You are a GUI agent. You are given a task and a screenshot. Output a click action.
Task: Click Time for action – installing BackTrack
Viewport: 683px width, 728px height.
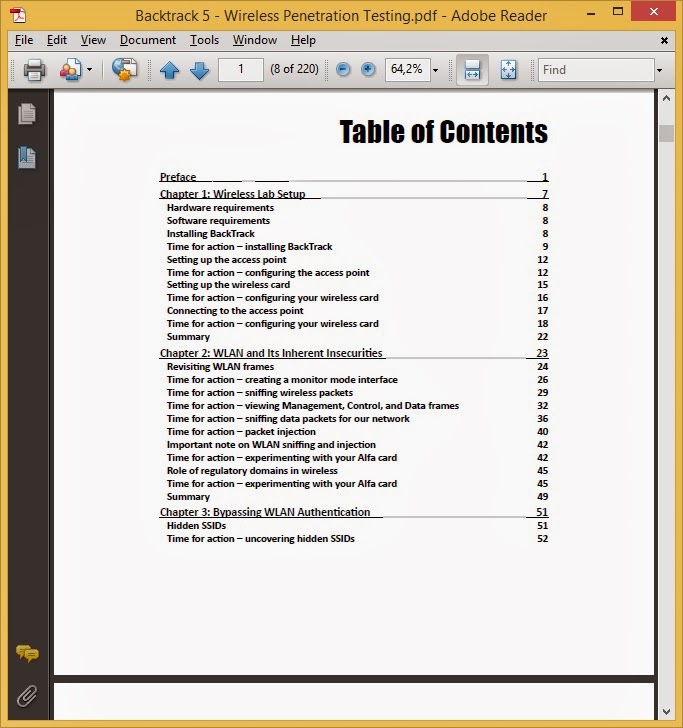tap(250, 247)
